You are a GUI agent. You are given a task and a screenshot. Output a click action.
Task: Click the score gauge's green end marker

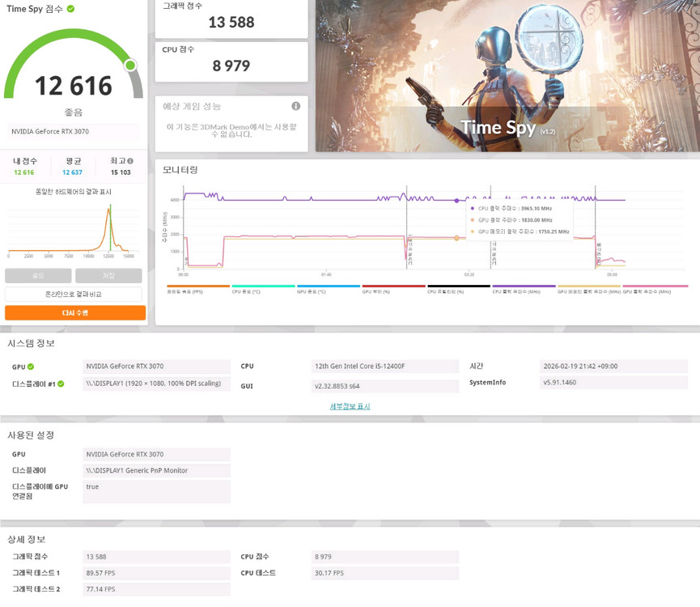pos(130,65)
